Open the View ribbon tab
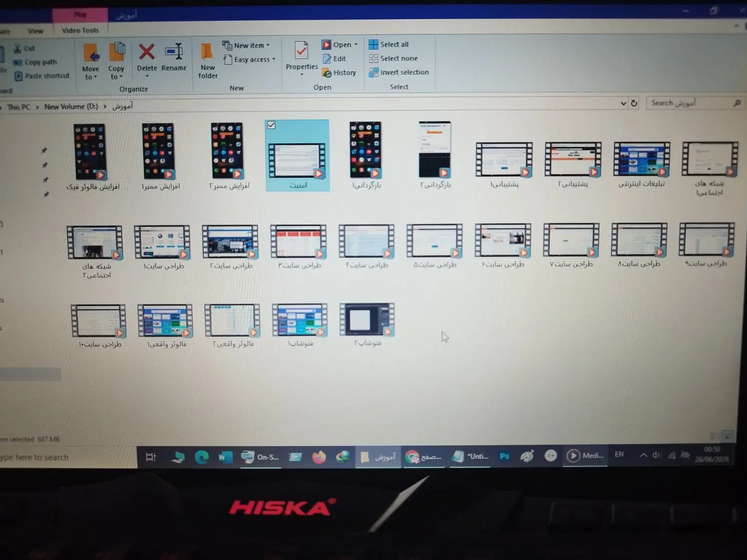Viewport: 747px width, 560px height. click(35, 31)
